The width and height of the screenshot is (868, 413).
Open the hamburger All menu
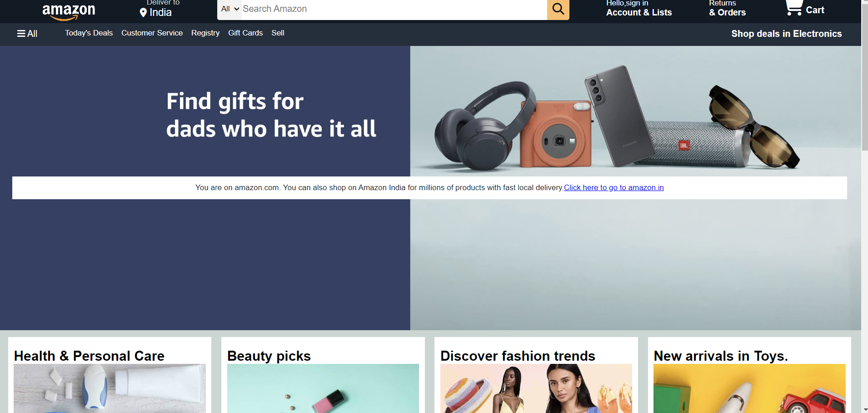[27, 34]
